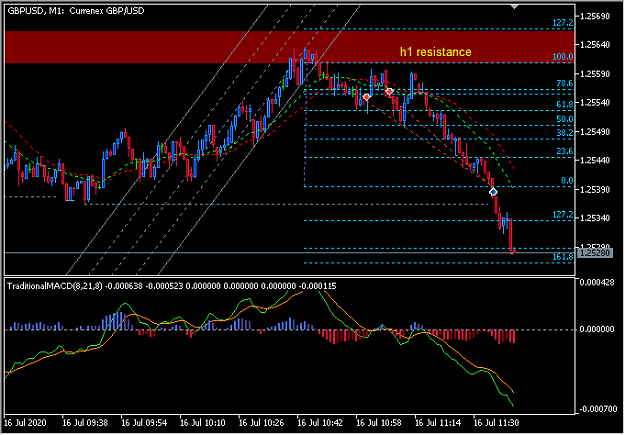Click the 16 Jul 10:10 time label
Viewport: 625px width, 435px height.
point(202,423)
